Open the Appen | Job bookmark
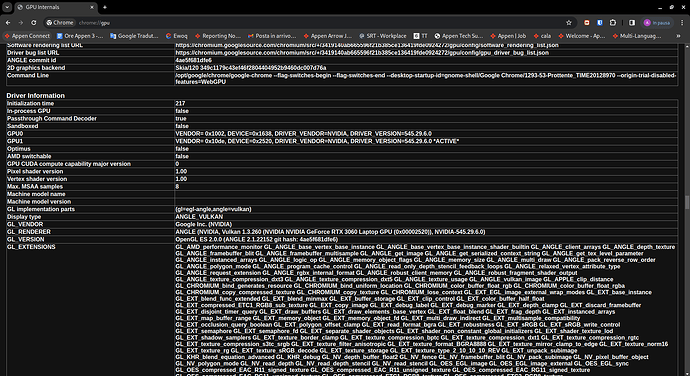 tap(508, 36)
